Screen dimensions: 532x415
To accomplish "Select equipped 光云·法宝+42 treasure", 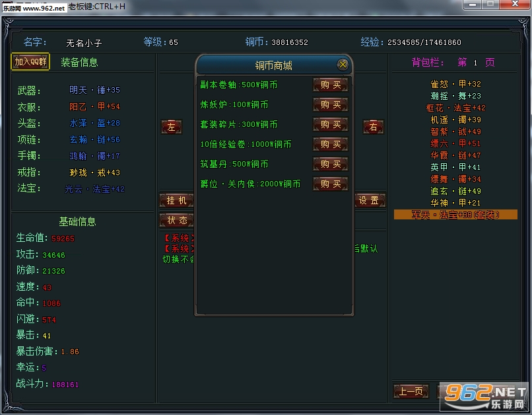I will tap(94, 189).
